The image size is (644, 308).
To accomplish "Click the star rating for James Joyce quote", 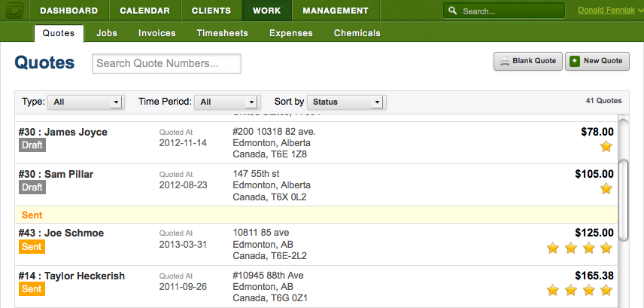I will [606, 146].
